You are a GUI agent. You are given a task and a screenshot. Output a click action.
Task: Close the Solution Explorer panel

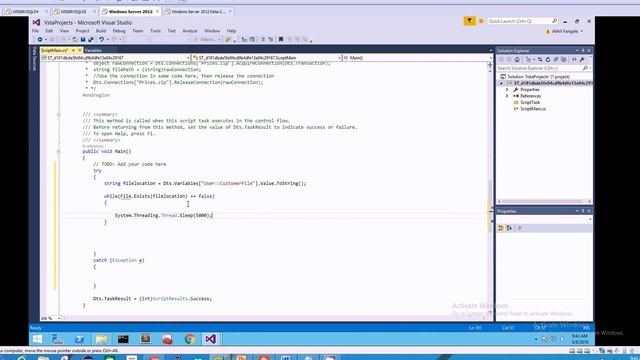(589, 51)
